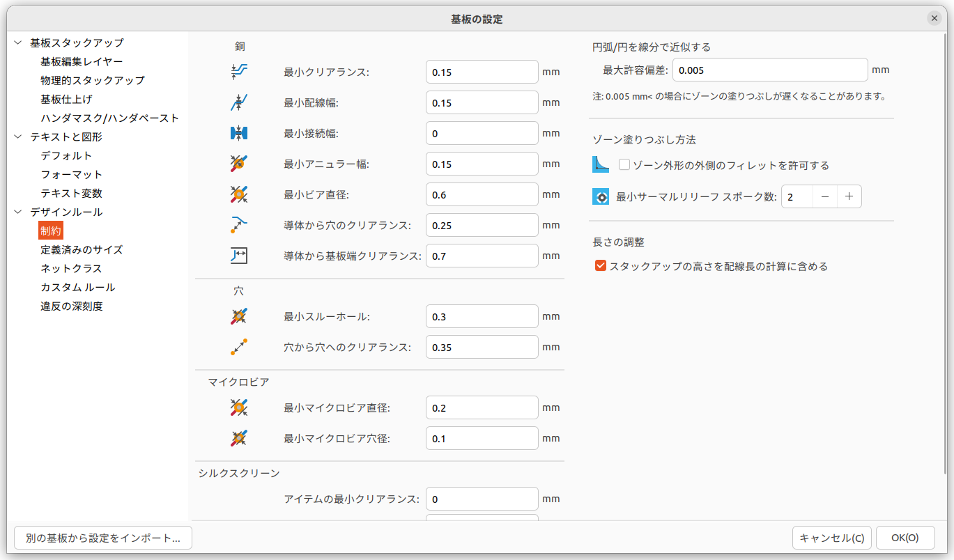The width and height of the screenshot is (954, 560).
Task: Click the 最小マイクロビア穴径 value field
Action: click(x=482, y=438)
